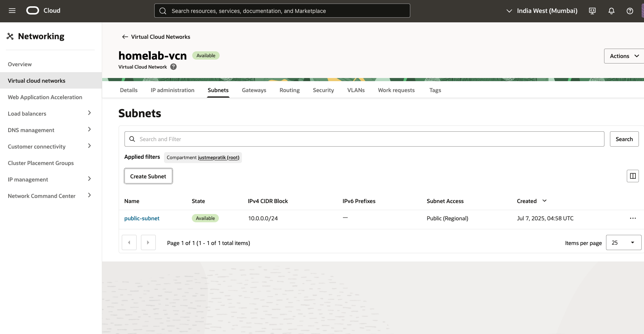This screenshot has width=644, height=334.
Task: Switch to the Security tab
Action: (x=323, y=90)
